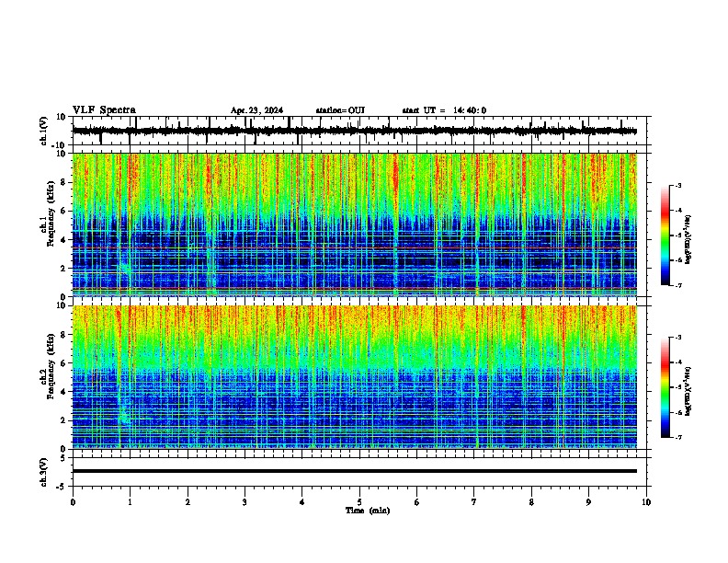Click time axis tick label "5"
The height and width of the screenshot is (563, 728).
(x=359, y=502)
